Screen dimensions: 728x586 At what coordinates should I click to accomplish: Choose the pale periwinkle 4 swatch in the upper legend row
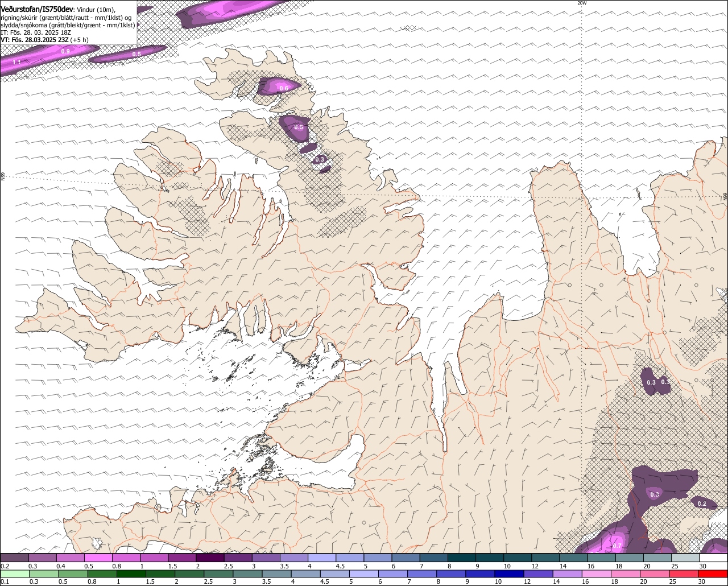pyautogui.click(x=322, y=558)
